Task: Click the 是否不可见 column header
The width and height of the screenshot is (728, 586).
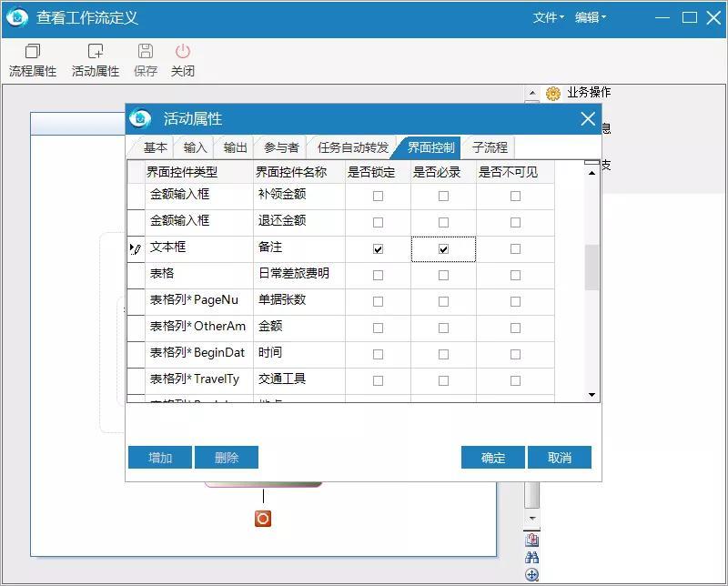Action: [515, 172]
